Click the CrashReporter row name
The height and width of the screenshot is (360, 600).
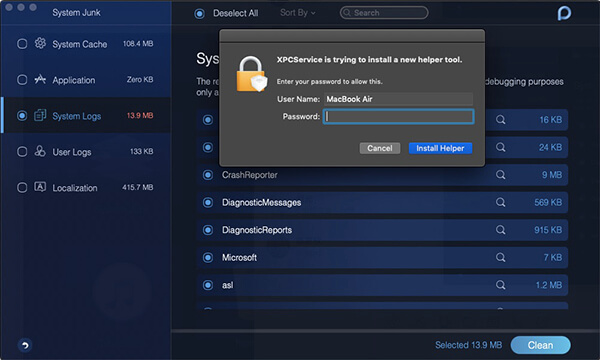pyautogui.click(x=249, y=175)
